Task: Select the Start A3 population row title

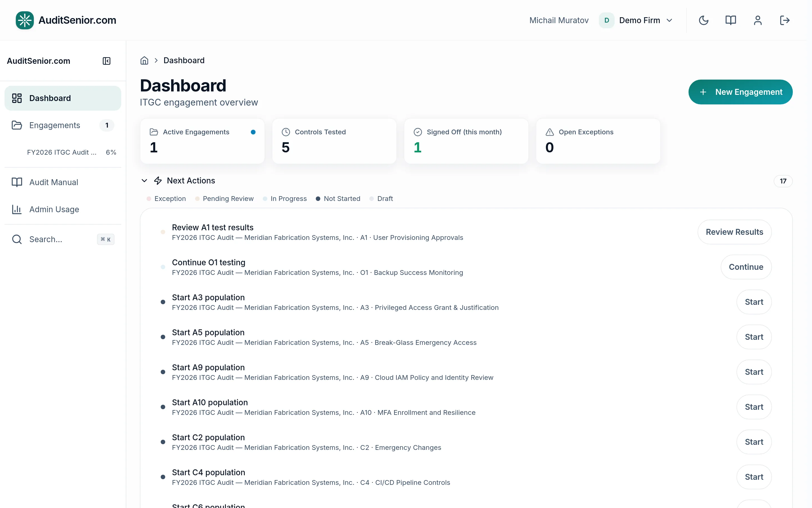Action: pos(208,298)
